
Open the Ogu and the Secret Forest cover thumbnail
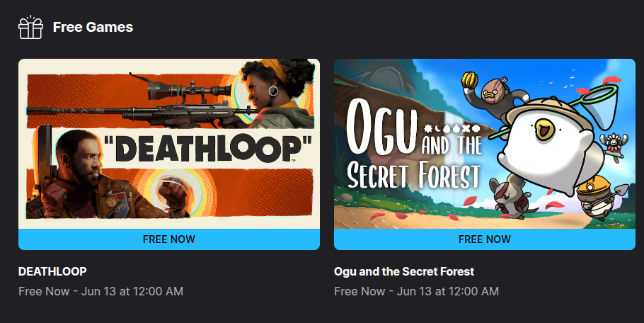[x=485, y=144]
